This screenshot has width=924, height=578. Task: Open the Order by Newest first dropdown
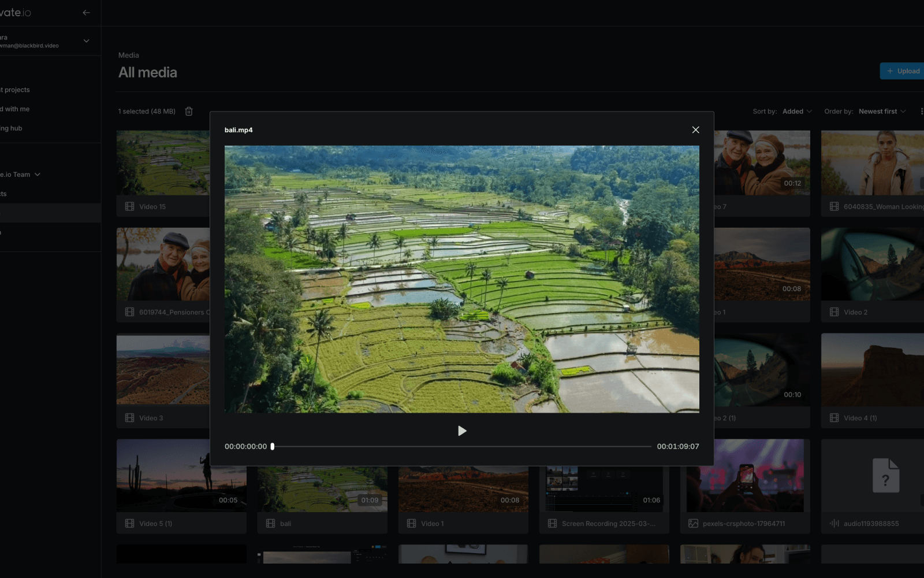(x=882, y=112)
